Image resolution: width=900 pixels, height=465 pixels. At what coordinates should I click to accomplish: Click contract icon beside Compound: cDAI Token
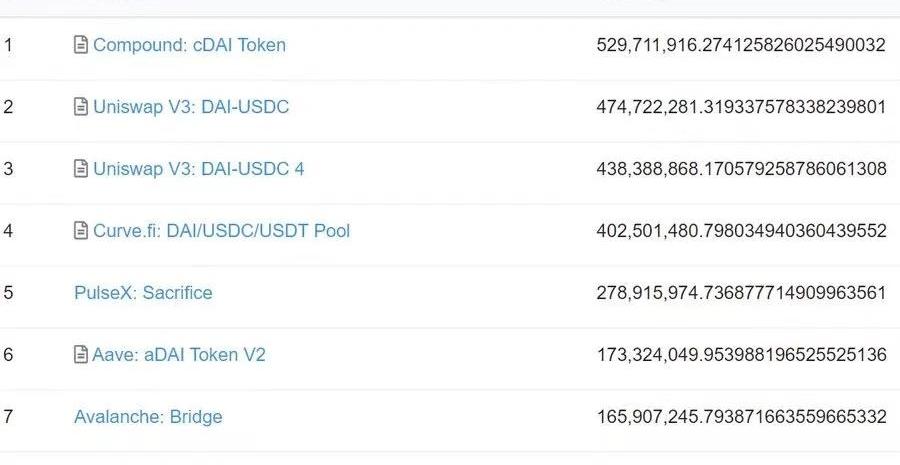coord(81,44)
